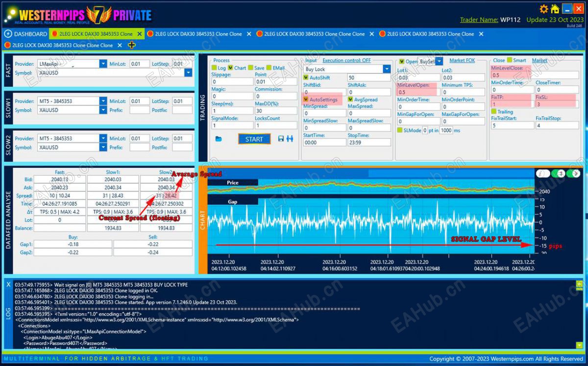Screen dimensions: 588x366
Task: Click the MinLevelClose input field
Action: point(535,75)
